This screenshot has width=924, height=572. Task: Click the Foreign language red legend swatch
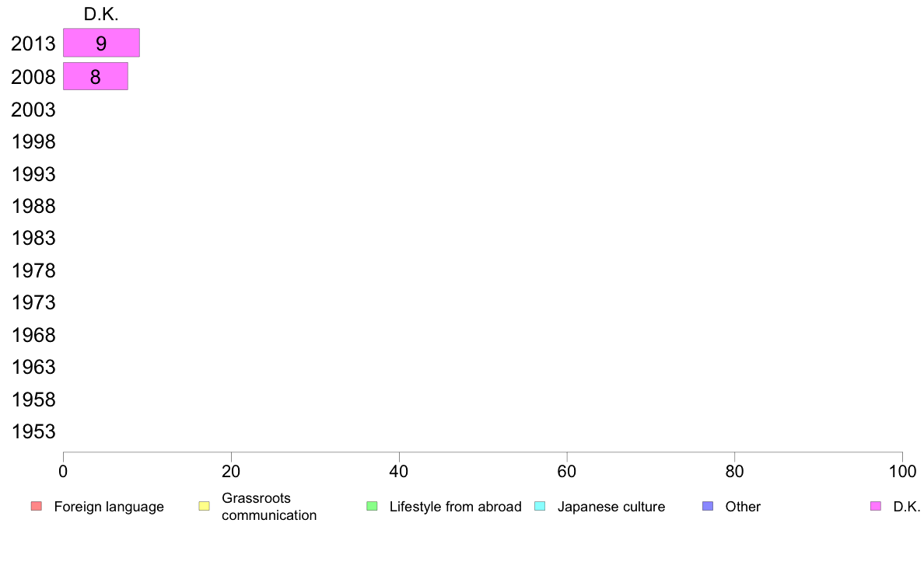point(37,506)
